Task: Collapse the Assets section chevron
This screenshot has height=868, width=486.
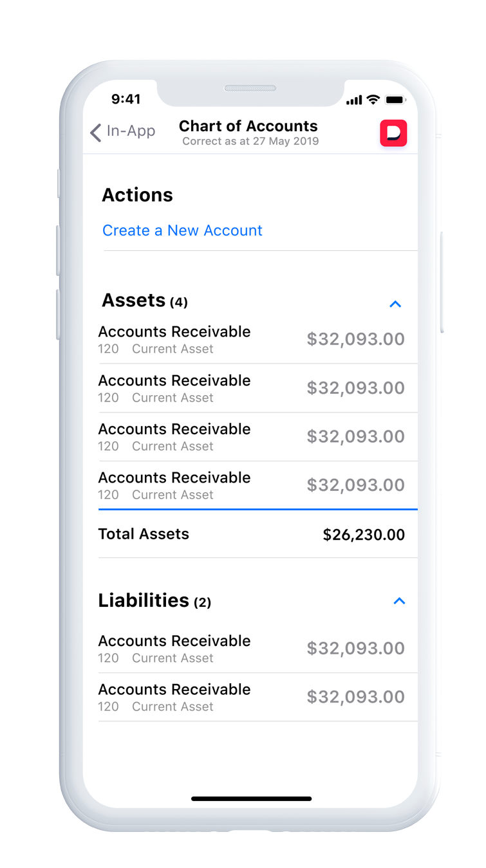Action: 395,304
